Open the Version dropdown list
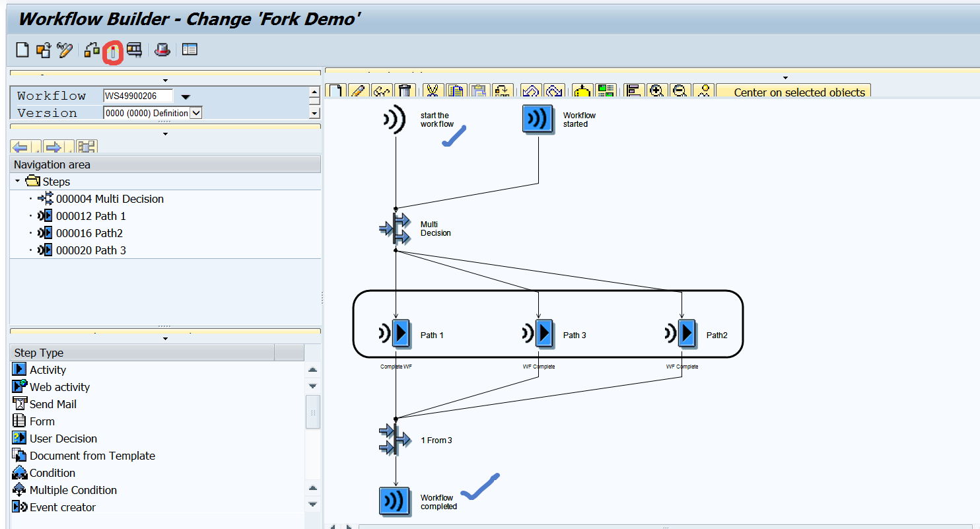This screenshot has height=529, width=980. click(194, 112)
